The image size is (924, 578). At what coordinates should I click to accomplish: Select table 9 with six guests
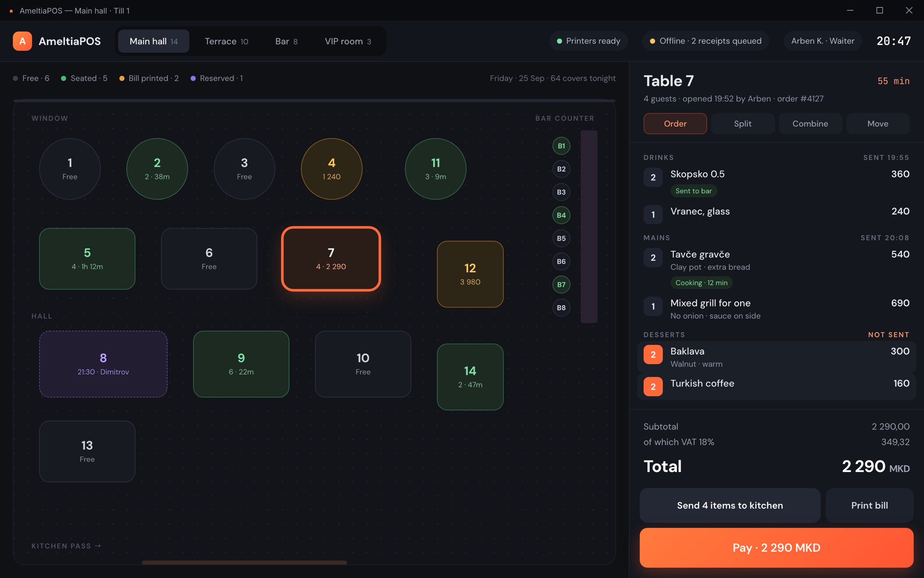[241, 364]
